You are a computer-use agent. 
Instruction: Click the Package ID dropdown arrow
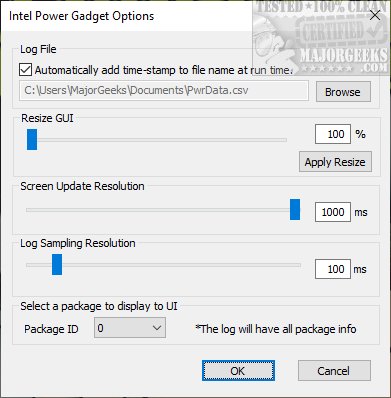157,328
